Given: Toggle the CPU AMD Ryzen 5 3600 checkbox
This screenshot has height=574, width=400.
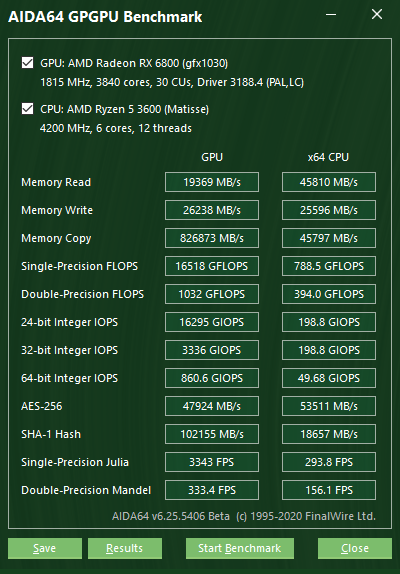Looking at the screenshot, I should click(27, 108).
